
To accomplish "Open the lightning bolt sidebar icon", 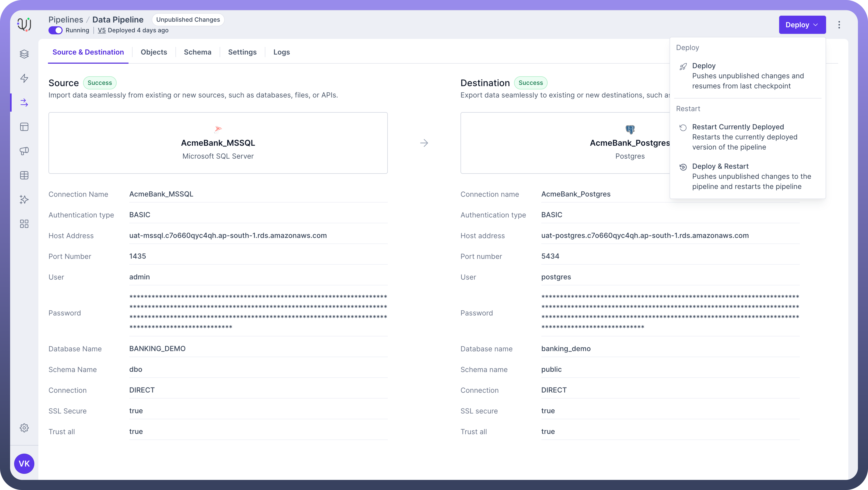I will pyautogui.click(x=24, y=78).
